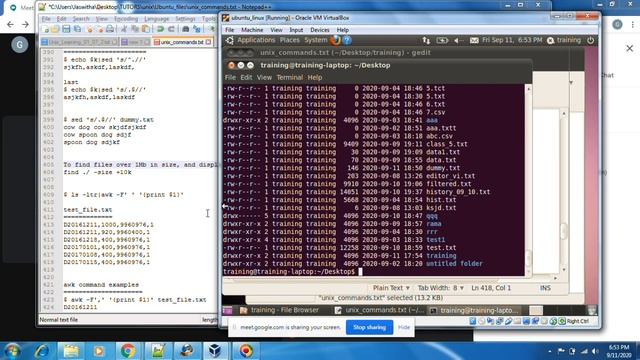Click the green Undo arrow in Notepad++
Viewport: 640px width, 360px height.
pyautogui.click(x=160, y=29)
